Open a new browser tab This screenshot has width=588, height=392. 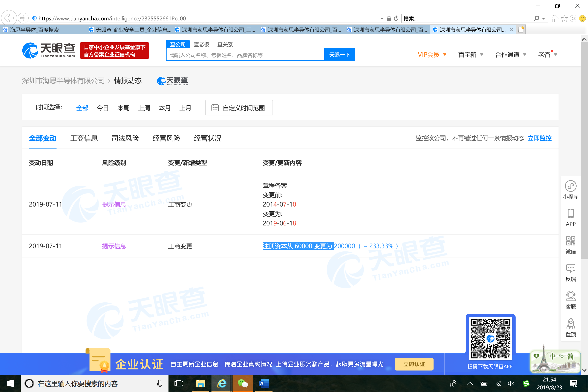pos(521,29)
